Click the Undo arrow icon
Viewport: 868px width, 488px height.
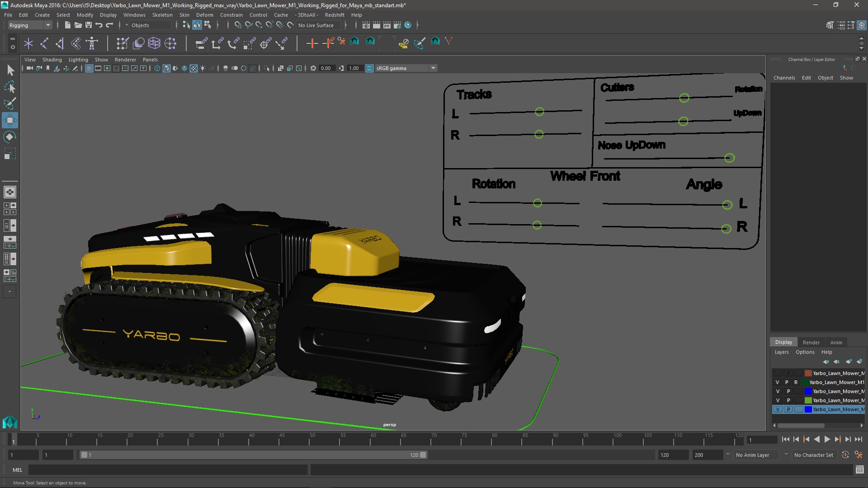coord(99,25)
